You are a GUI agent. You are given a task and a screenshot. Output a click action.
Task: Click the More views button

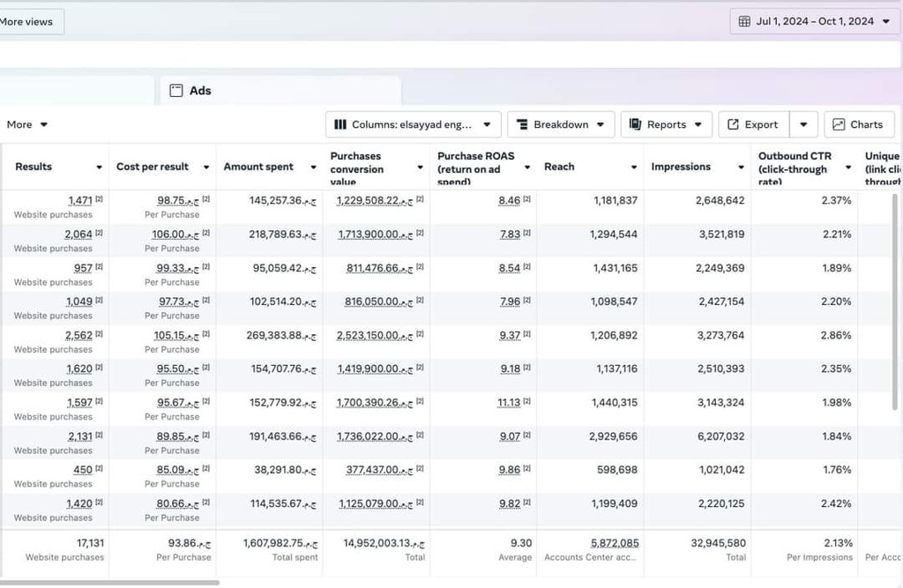click(x=31, y=22)
